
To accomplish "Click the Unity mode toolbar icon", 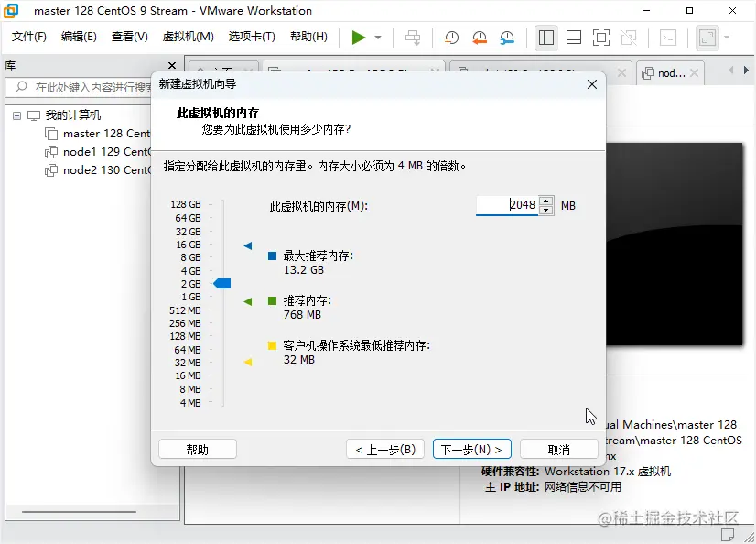I will point(629,38).
